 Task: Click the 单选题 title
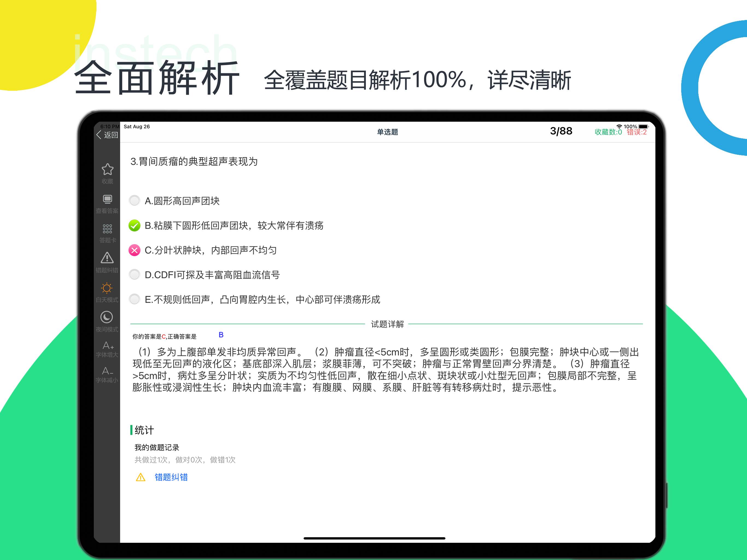click(x=388, y=132)
